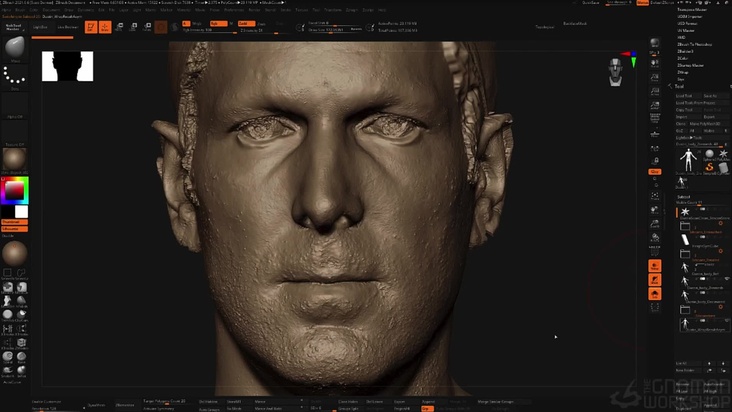Open the current brush thumbnail picker
The height and width of the screenshot is (412, 732).
pos(15,49)
